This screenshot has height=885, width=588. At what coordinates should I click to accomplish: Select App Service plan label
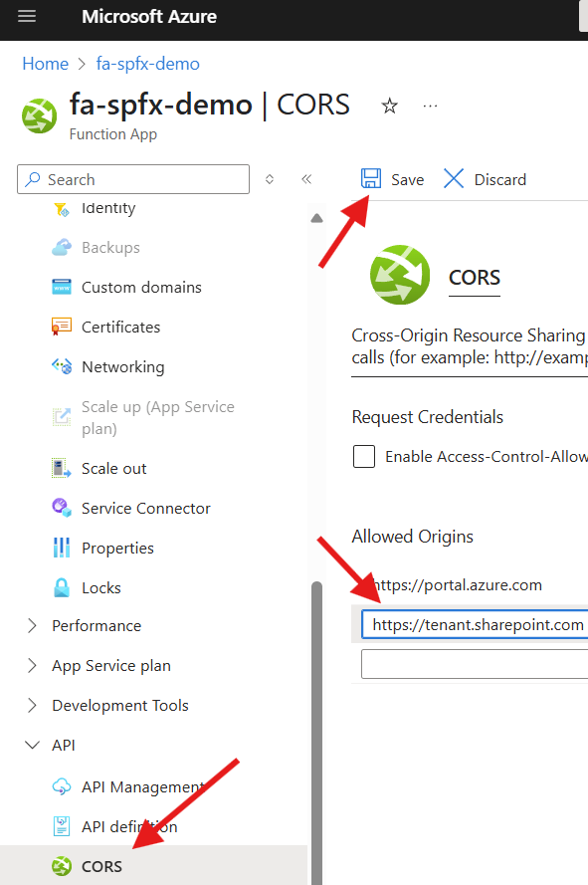click(111, 666)
